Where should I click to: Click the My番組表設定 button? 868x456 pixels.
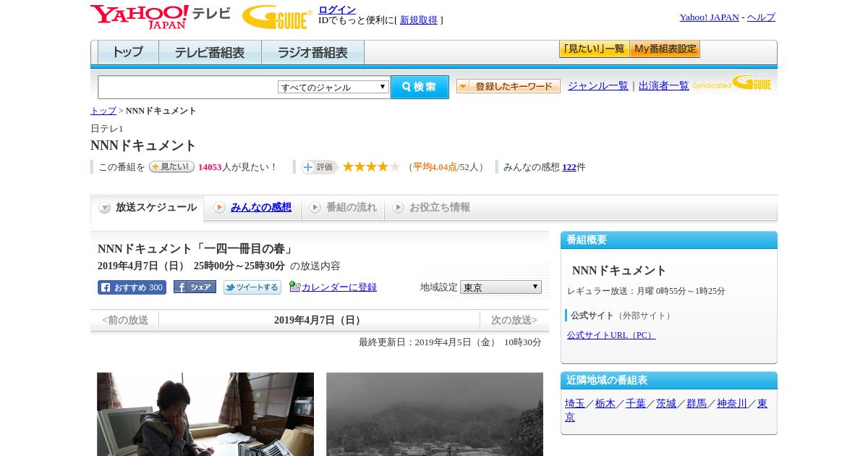pyautogui.click(x=665, y=49)
